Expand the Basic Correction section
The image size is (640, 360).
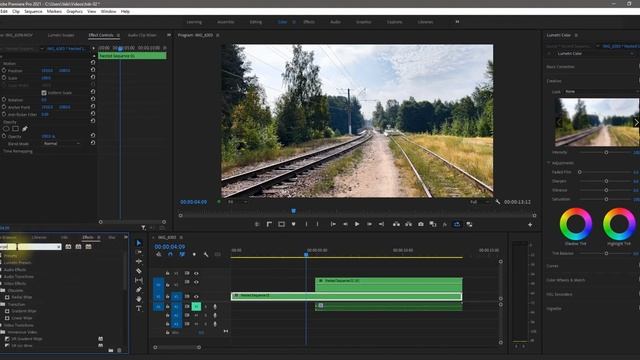[x=560, y=67]
